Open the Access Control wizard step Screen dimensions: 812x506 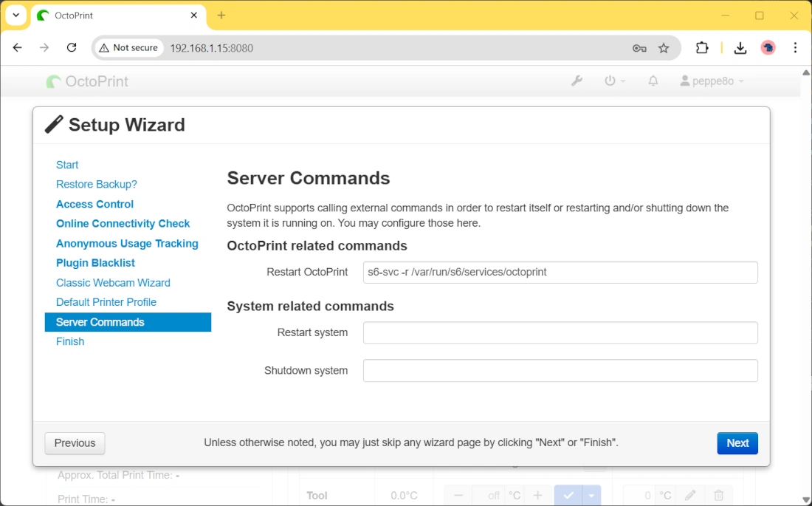pyautogui.click(x=94, y=205)
